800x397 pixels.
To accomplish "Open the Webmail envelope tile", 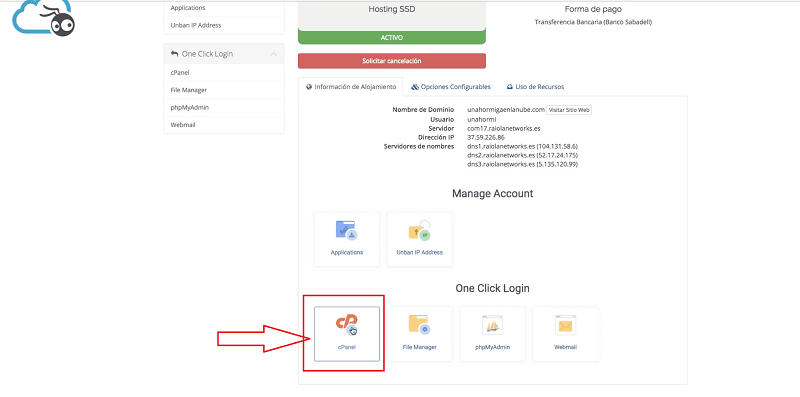I will 565,334.
